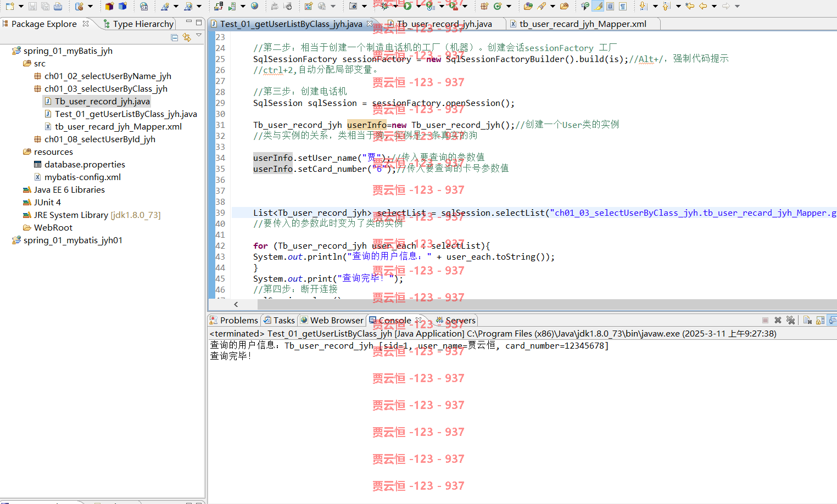Click the blue new module cube icon
The image size is (837, 504).
[x=122, y=6]
